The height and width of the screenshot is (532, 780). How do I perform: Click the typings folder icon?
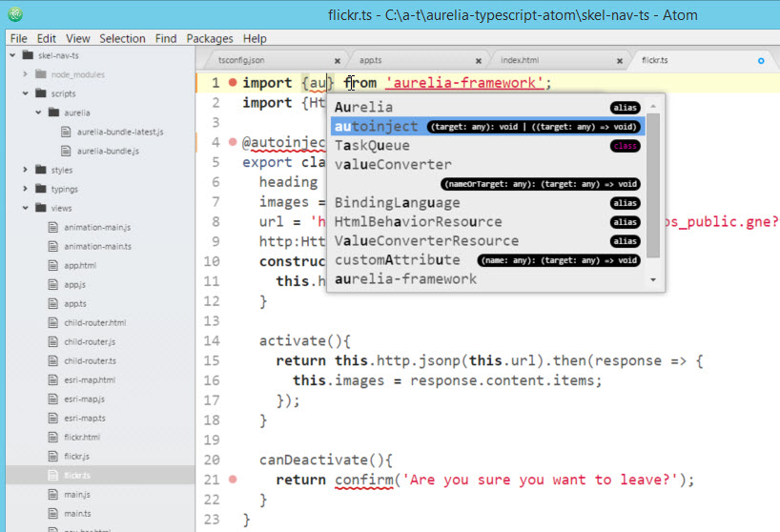coord(41,189)
